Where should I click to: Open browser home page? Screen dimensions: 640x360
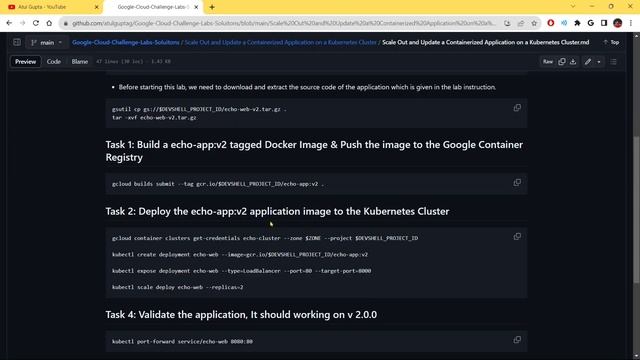tap(49, 23)
